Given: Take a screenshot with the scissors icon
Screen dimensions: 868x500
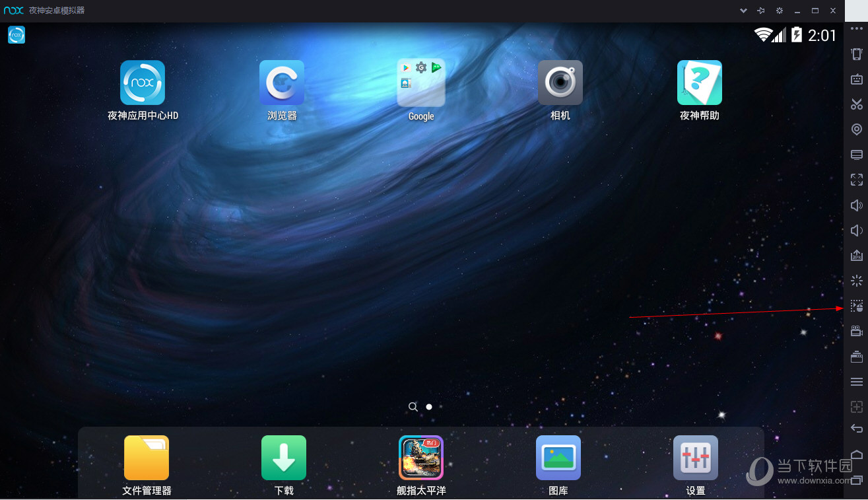Looking at the screenshot, I should point(856,104).
